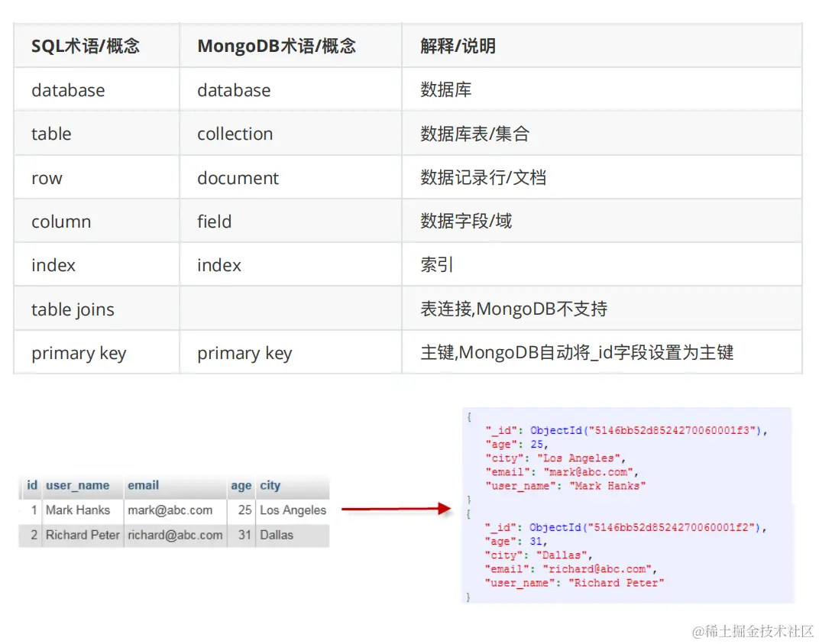
Task: Select the "Los Angeles" table cell
Action: pyautogui.click(x=293, y=510)
